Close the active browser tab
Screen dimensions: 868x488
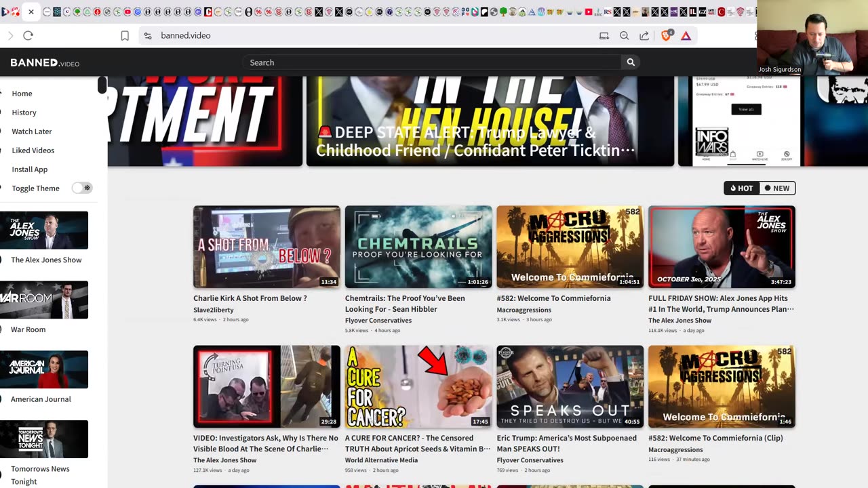[x=31, y=12]
